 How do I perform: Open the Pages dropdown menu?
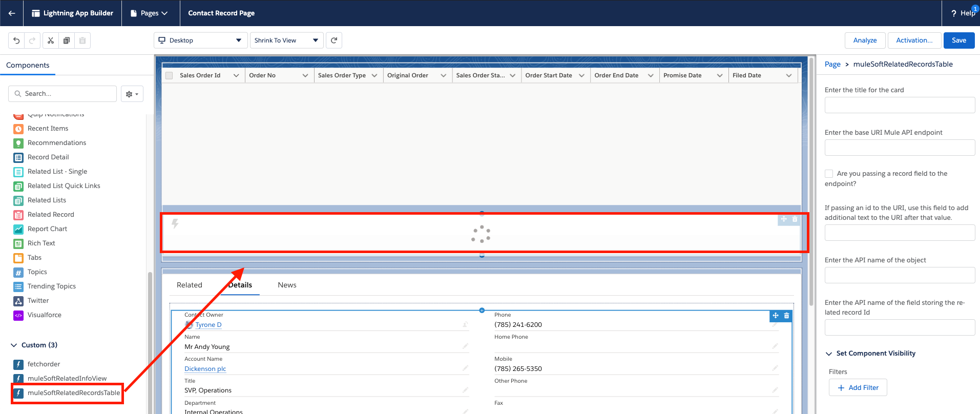tap(149, 13)
